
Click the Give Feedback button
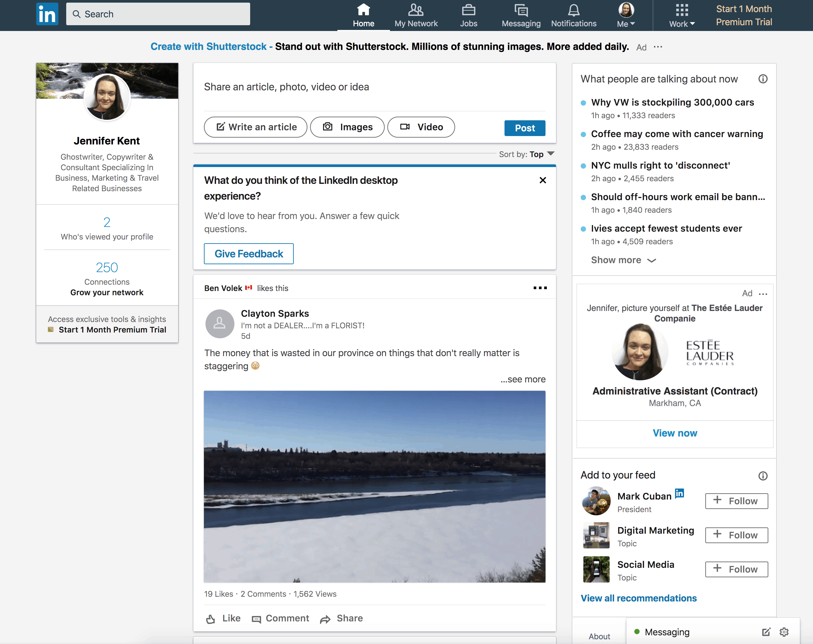[x=249, y=253]
